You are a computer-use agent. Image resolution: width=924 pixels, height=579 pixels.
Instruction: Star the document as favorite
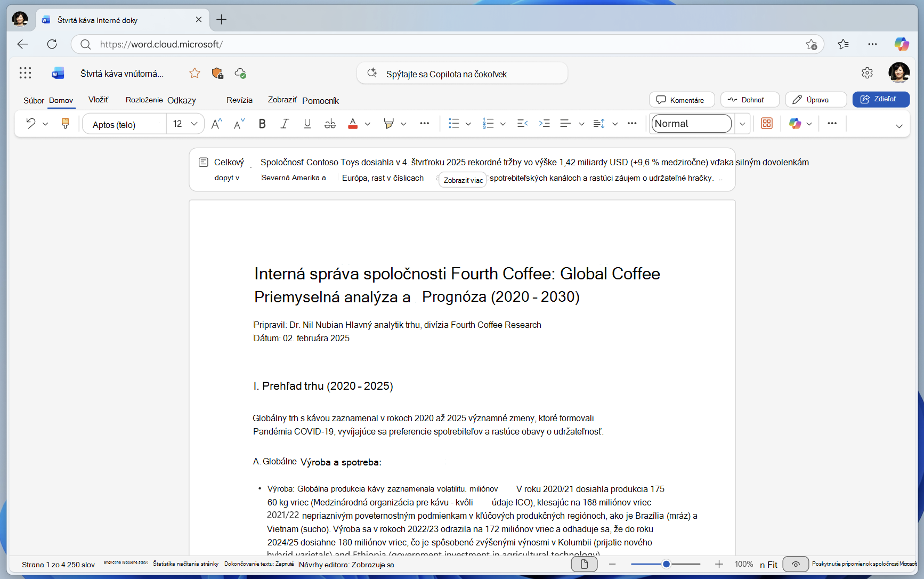pyautogui.click(x=194, y=73)
